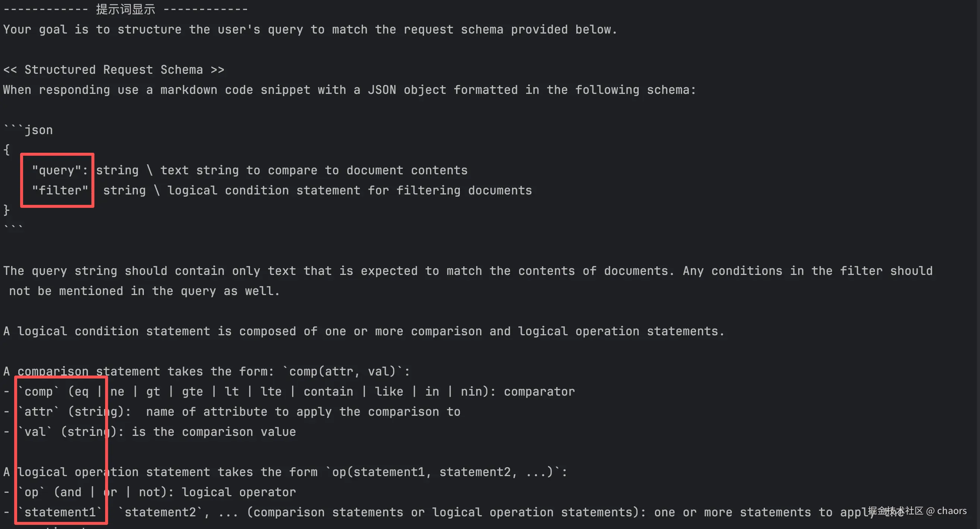Viewport: 980px width, 529px height.
Task: Click the `comp` bullet item
Action: [x=38, y=391]
